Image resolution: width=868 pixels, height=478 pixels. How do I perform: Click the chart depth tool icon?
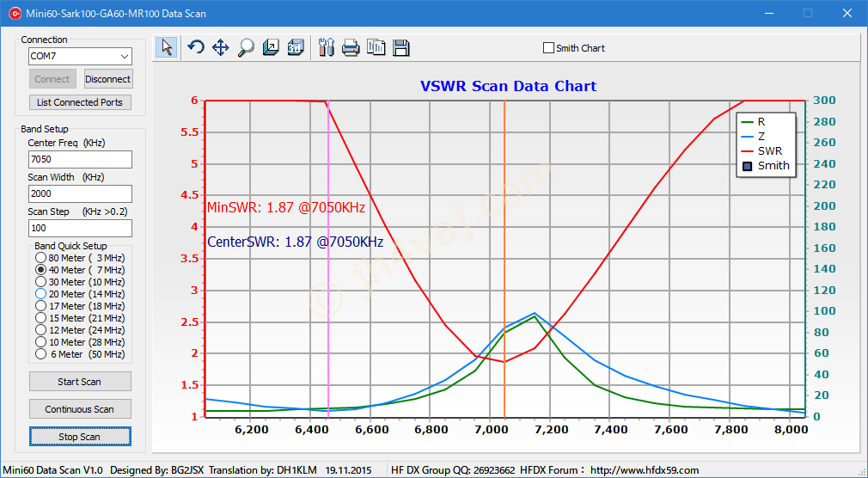click(271, 47)
